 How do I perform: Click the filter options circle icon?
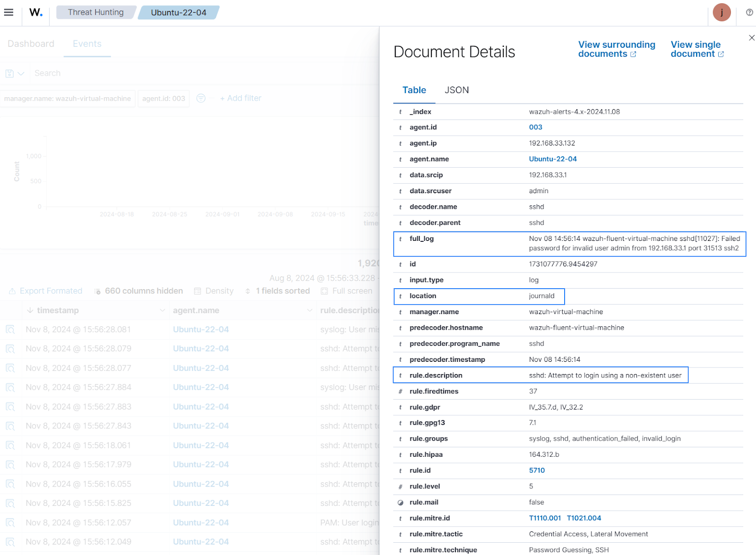click(x=201, y=98)
